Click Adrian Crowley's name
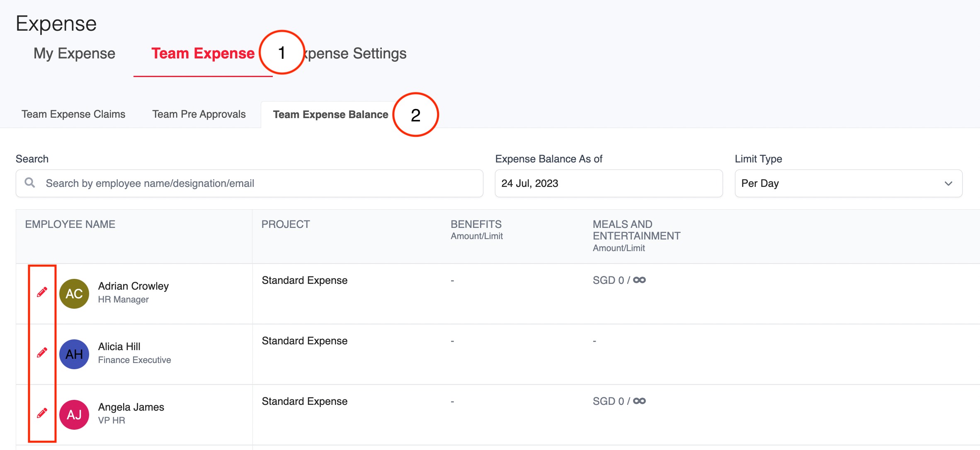The width and height of the screenshot is (980, 450). point(133,286)
